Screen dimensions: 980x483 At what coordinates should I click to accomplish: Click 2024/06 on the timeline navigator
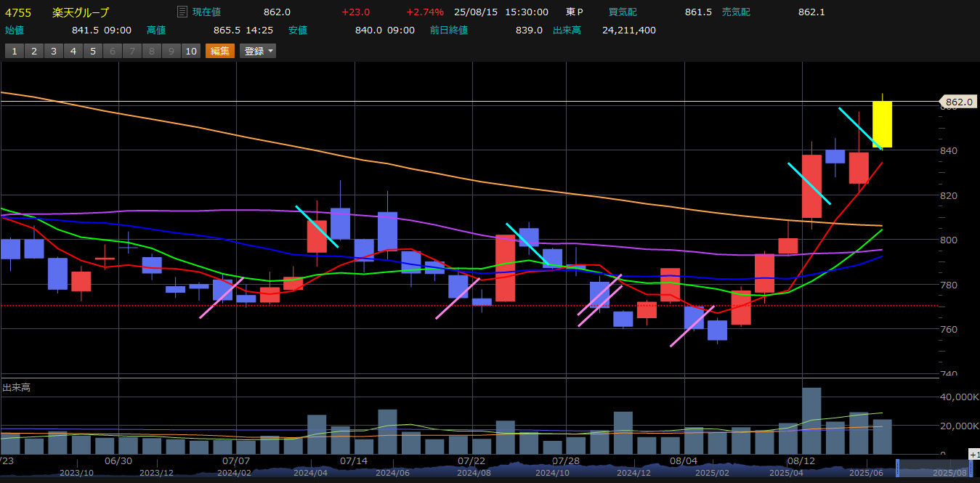coord(391,473)
